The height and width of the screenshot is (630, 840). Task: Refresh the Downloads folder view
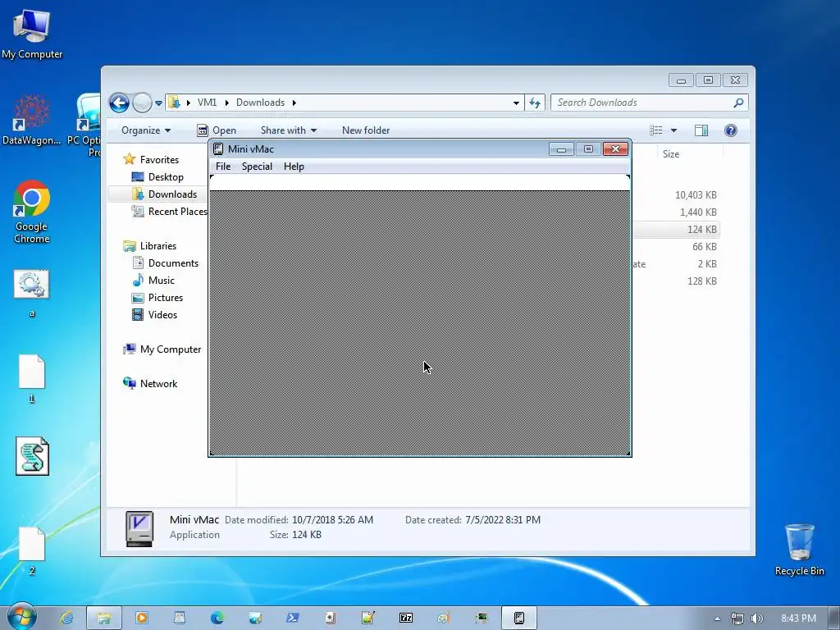[x=535, y=103]
